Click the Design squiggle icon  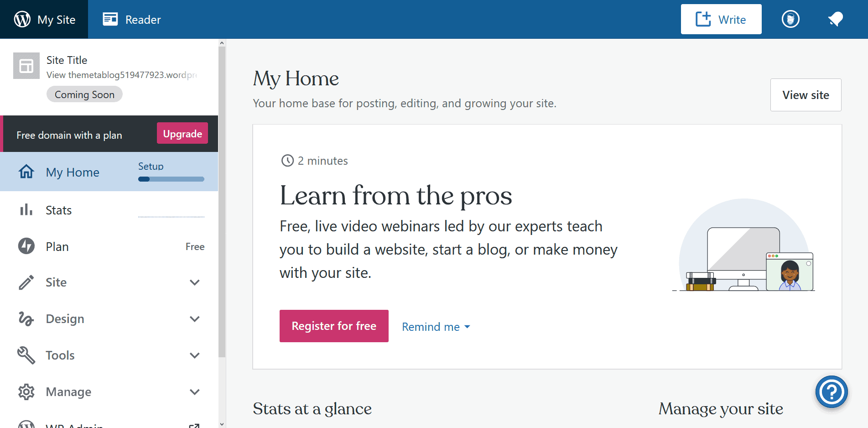pos(26,318)
